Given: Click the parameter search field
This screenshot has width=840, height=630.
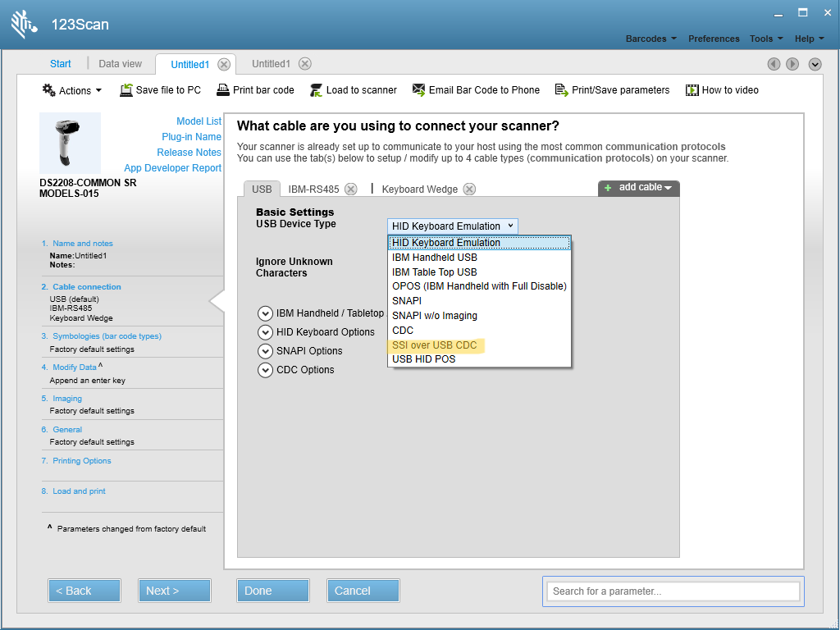Looking at the screenshot, I should point(673,591).
